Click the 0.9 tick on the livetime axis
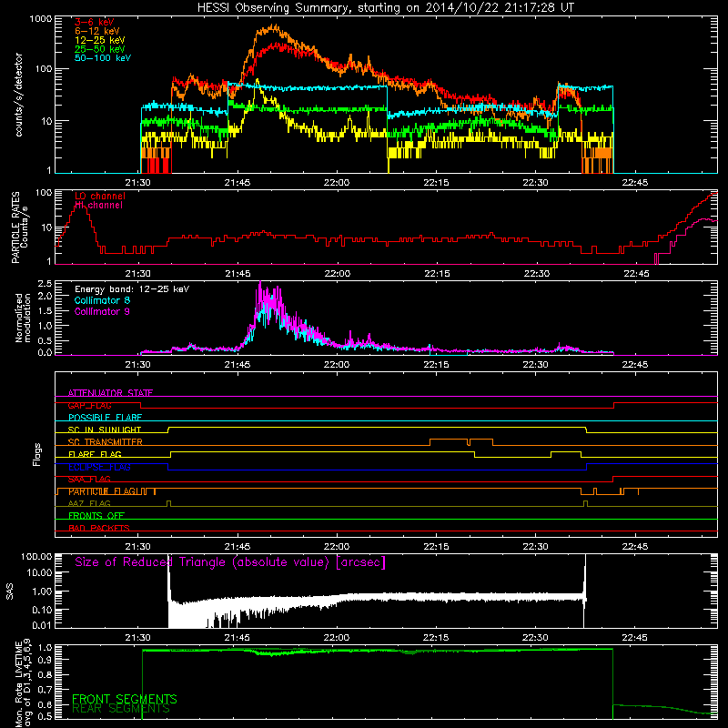This screenshot has width=728, height=728. point(45,659)
